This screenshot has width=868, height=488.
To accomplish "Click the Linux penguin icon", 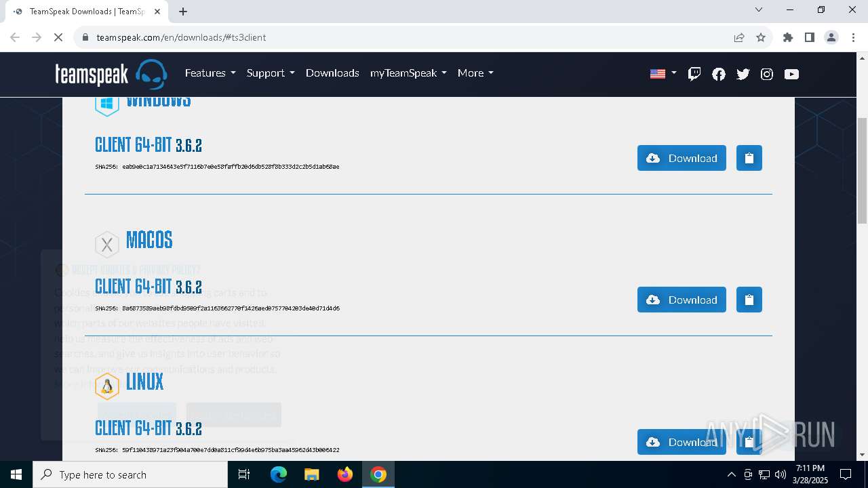I will click(x=107, y=386).
